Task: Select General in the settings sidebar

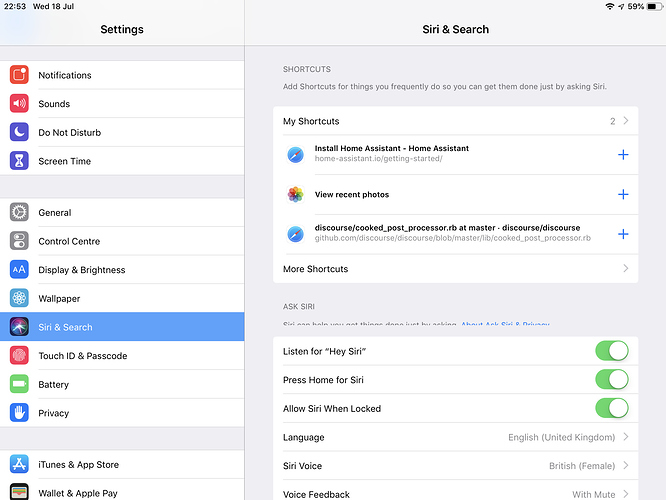Action: click(x=122, y=212)
